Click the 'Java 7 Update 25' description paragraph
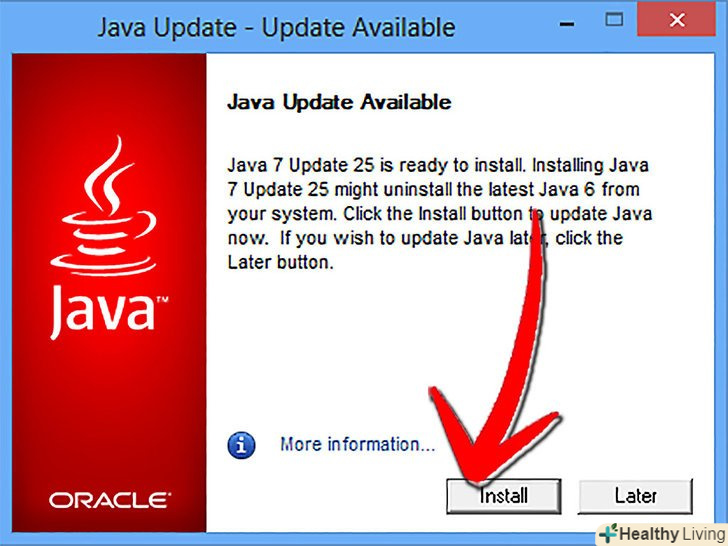The width and height of the screenshot is (728, 546). tap(439, 214)
